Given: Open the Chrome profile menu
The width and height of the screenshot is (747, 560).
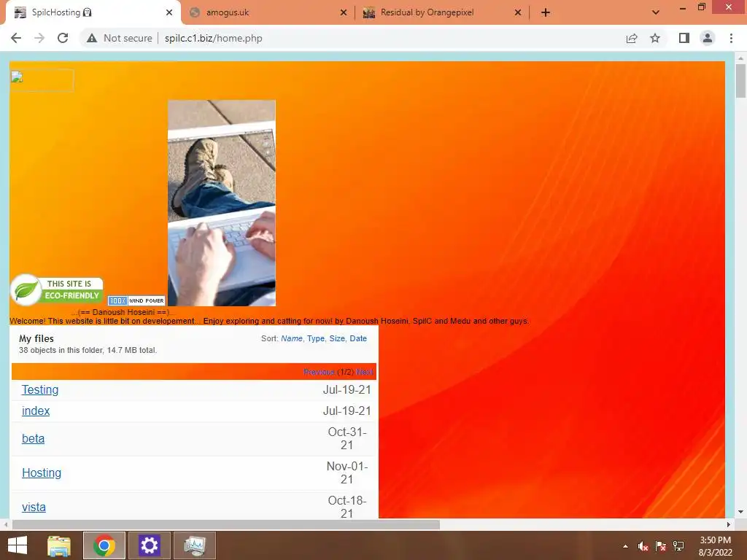Looking at the screenshot, I should click(x=708, y=38).
